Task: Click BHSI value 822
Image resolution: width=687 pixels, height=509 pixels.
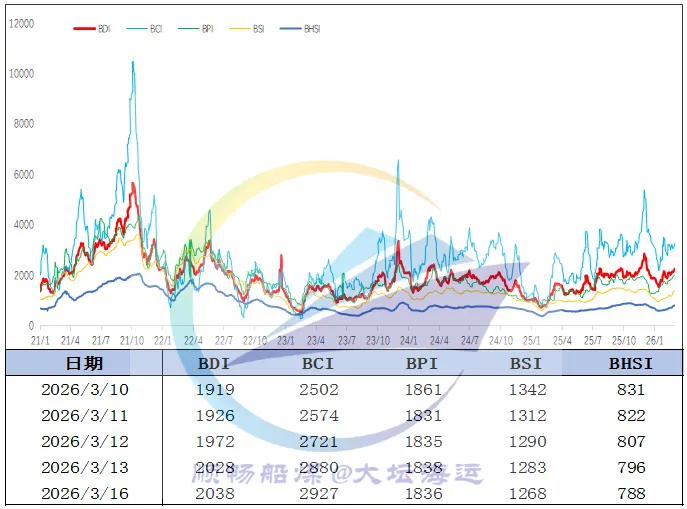Action: 631,415
